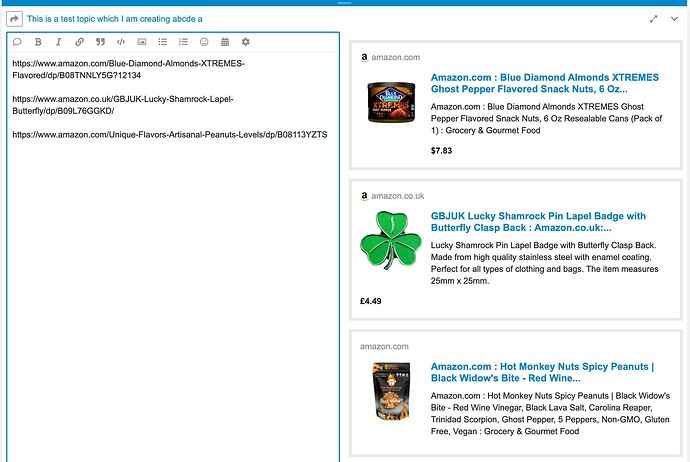
Task: Click the amazon.com label on the third preview card
Action: (384, 347)
